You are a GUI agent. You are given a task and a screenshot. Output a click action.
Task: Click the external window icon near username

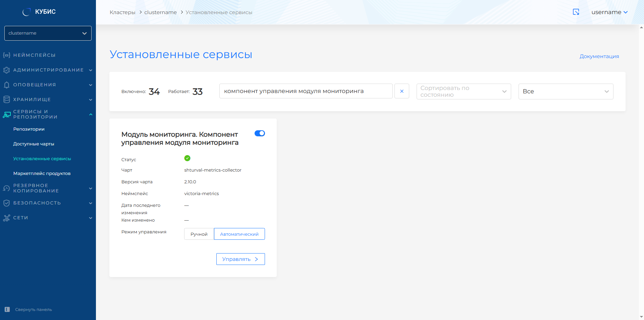point(576,12)
